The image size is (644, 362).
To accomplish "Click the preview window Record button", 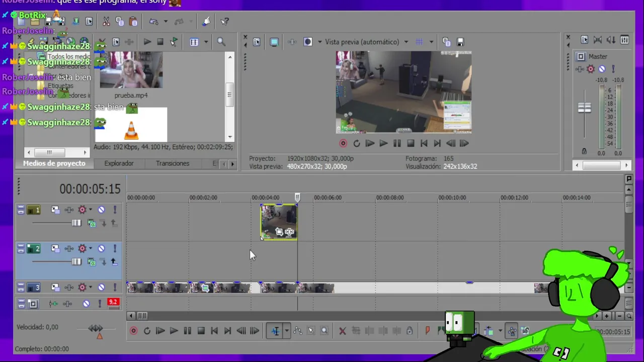I will [x=343, y=143].
